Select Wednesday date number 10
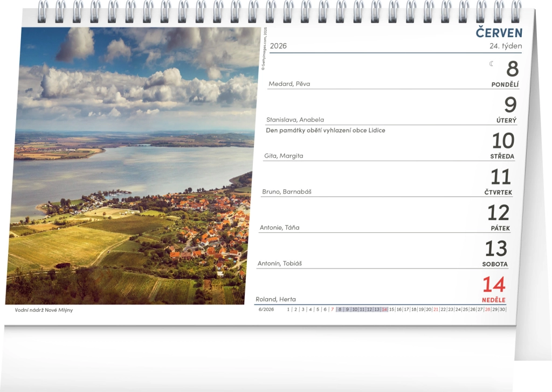552x392 pixels. coord(503,141)
